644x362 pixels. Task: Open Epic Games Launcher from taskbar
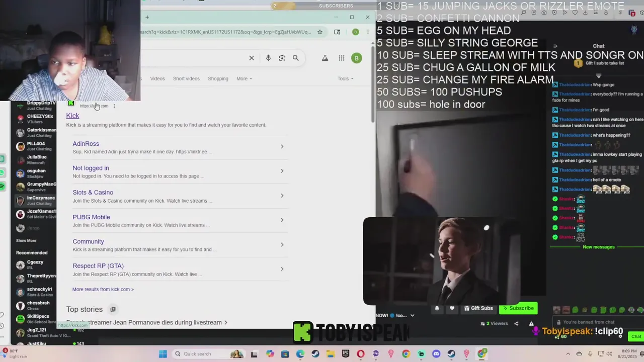point(346,354)
